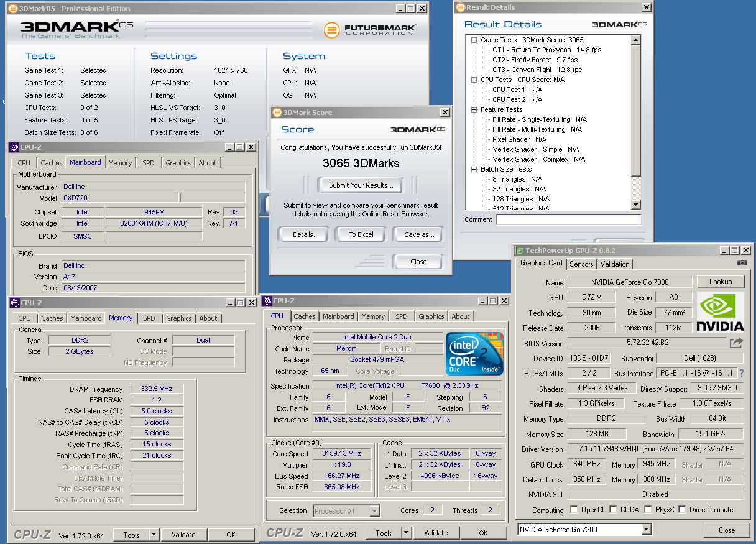The height and width of the screenshot is (544, 756).
Task: Collapse the Batch Size Tests tree node
Action: click(474, 169)
